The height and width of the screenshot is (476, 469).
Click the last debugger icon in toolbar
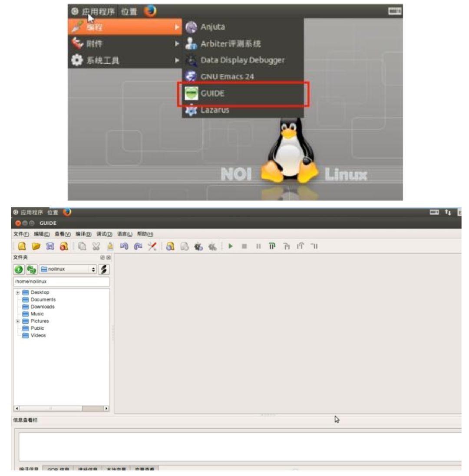click(x=314, y=246)
